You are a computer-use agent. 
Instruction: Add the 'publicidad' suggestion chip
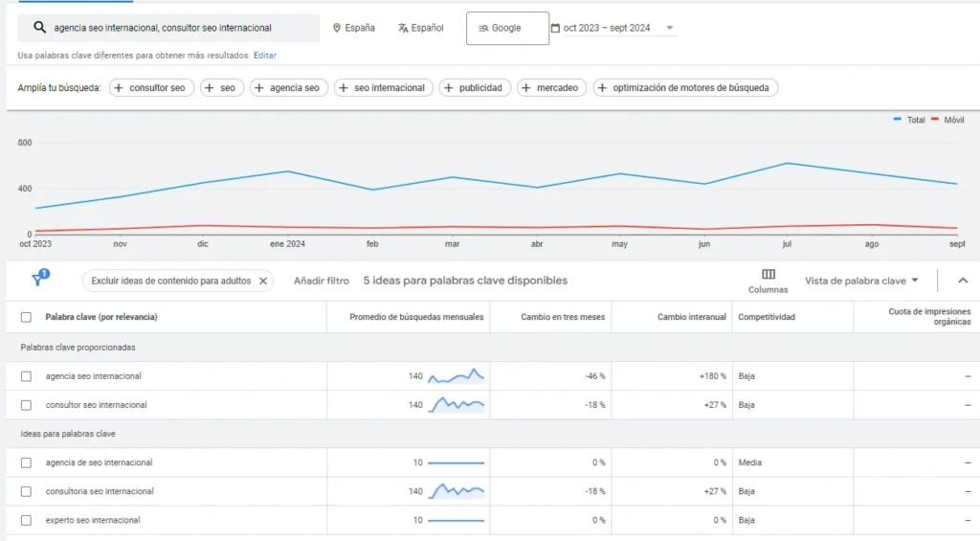(475, 87)
